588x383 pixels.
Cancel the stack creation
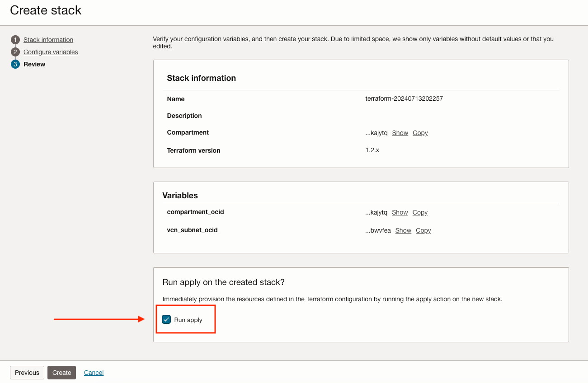[94, 373]
